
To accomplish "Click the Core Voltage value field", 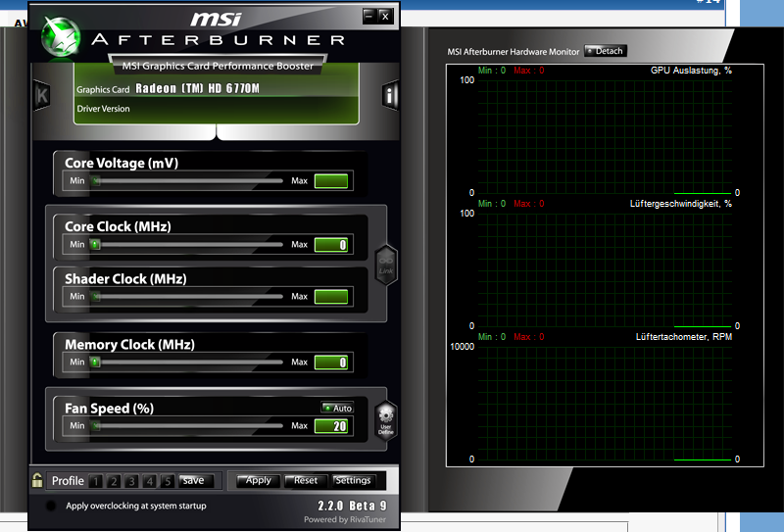I will point(331,181).
